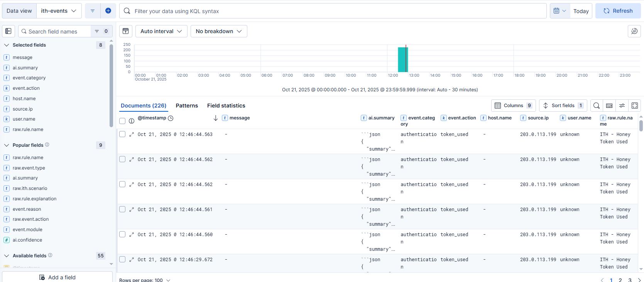Open the keyboard shortcuts icon

[x=609, y=106]
